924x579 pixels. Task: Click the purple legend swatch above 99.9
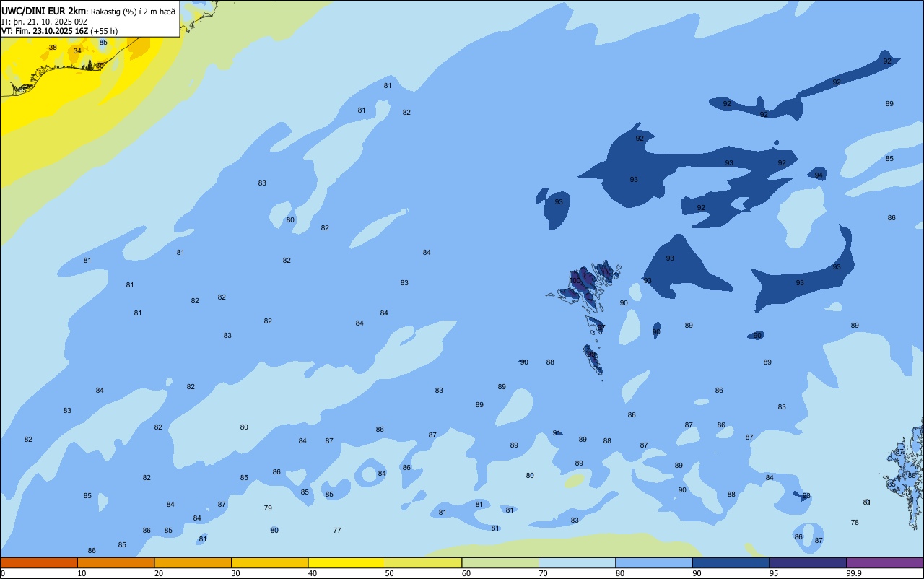pos(884,562)
